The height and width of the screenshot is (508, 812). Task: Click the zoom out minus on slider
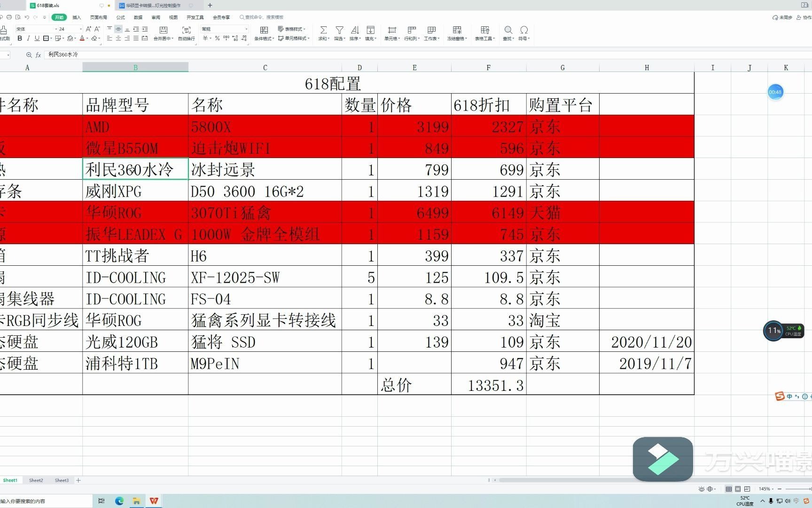[779, 489]
